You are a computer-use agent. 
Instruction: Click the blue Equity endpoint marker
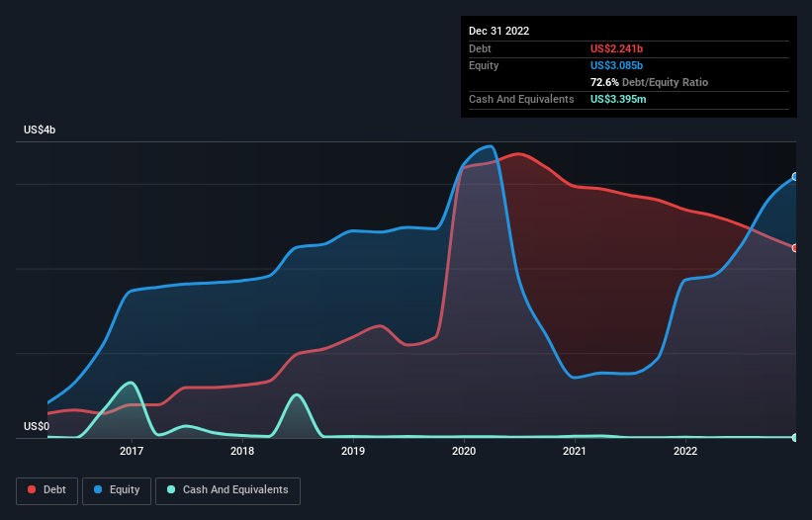point(795,177)
